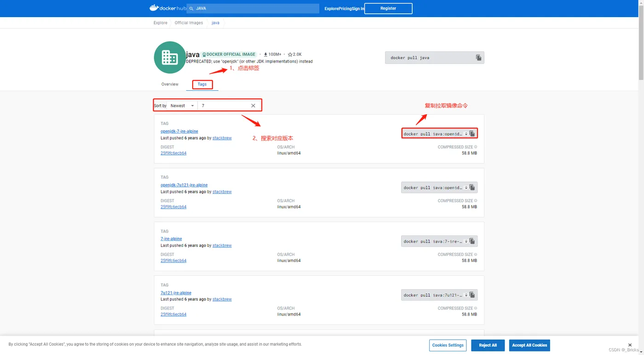The image size is (644, 355).
Task: Click the docker pull java command text
Action: click(410, 58)
